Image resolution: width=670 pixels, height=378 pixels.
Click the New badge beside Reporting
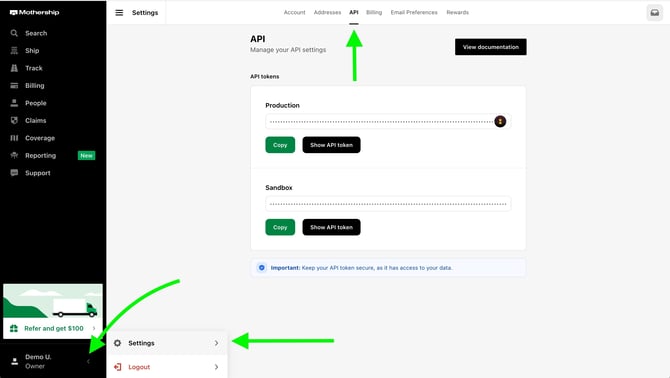pyautogui.click(x=86, y=155)
